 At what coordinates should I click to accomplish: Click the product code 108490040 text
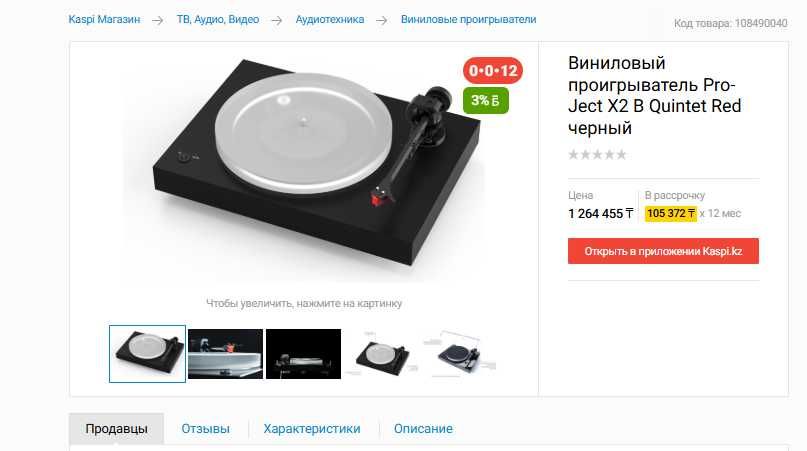(731, 23)
